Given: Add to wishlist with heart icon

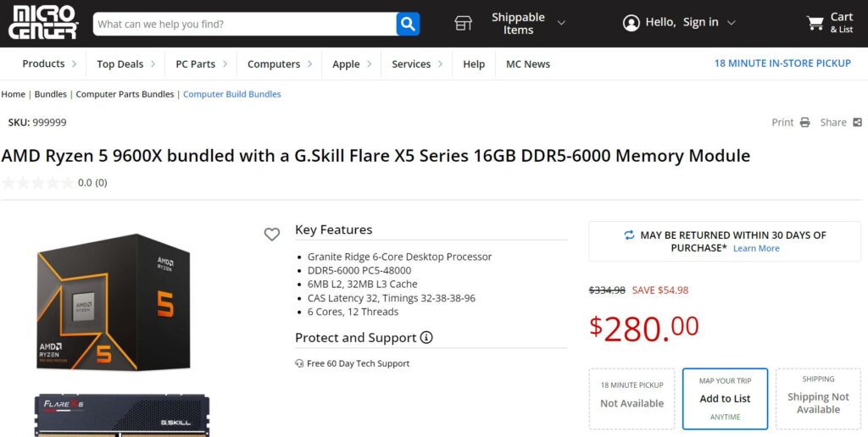Looking at the screenshot, I should tap(272, 235).
